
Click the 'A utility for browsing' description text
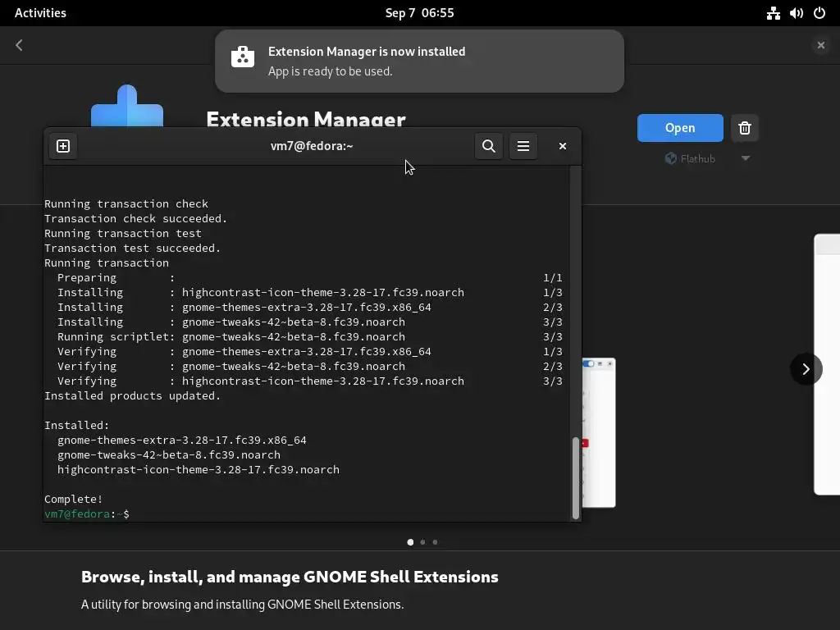click(242, 605)
